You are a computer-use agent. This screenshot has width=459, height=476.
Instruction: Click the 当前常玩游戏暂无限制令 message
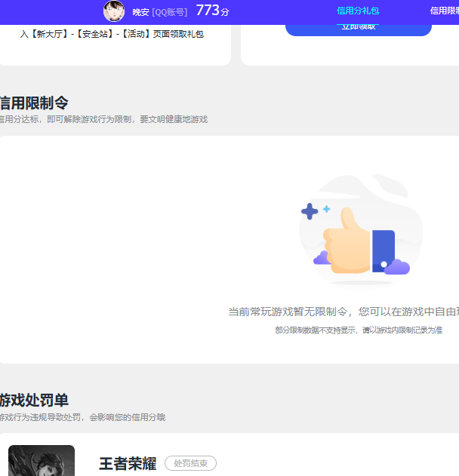click(x=343, y=312)
